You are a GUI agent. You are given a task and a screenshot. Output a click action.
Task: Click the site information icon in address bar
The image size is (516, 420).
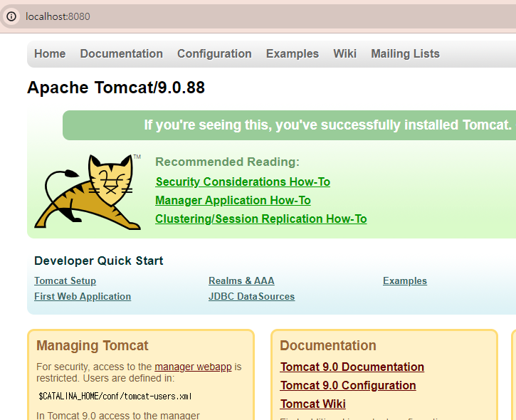click(x=11, y=16)
